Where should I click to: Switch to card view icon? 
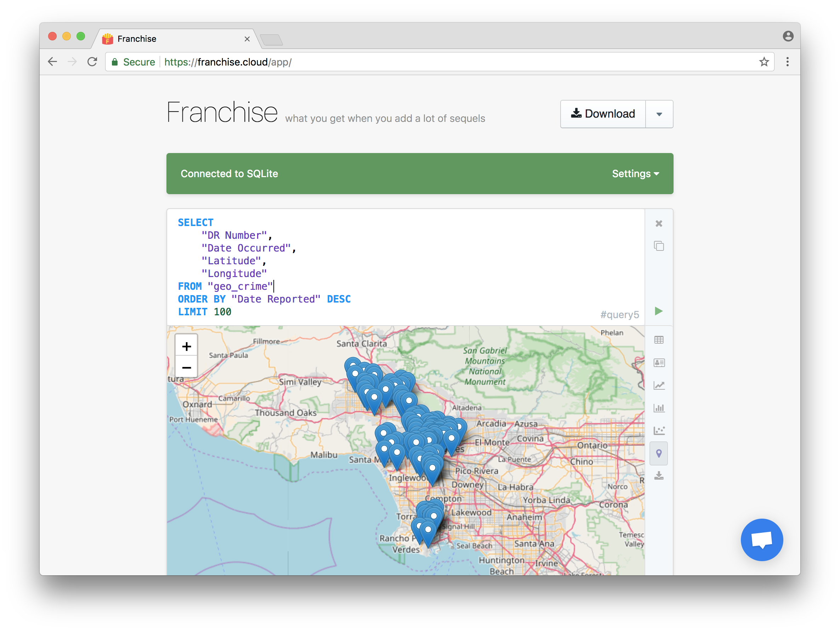tap(659, 363)
